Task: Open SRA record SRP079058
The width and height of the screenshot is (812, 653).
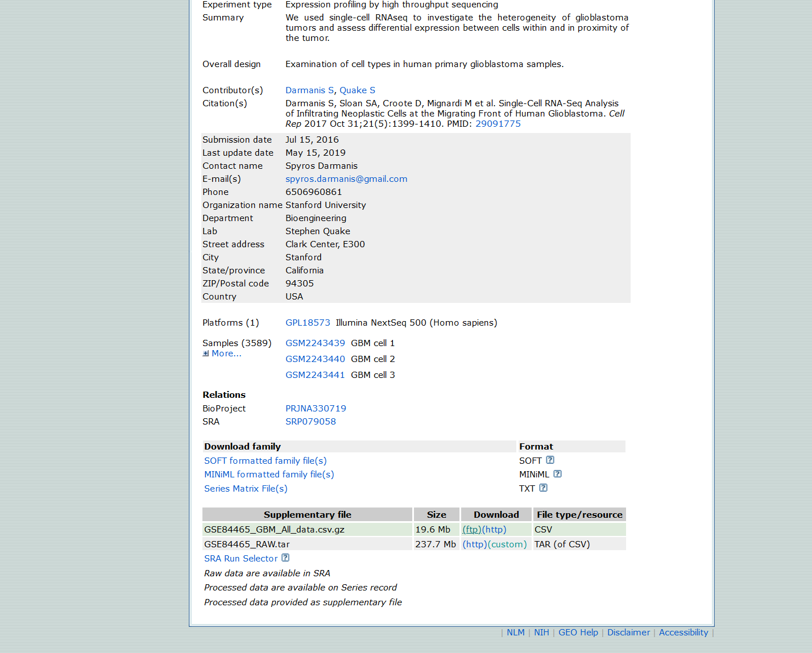Action: (x=310, y=422)
